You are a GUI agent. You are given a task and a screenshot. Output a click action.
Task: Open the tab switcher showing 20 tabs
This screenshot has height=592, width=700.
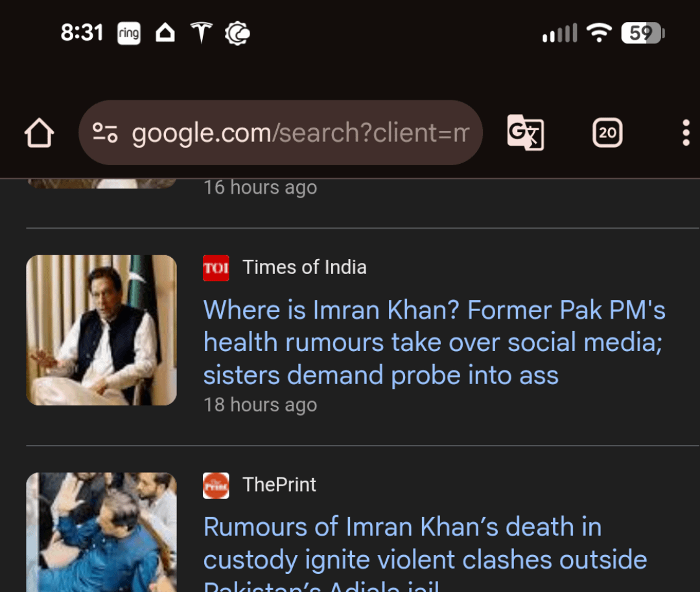[607, 133]
